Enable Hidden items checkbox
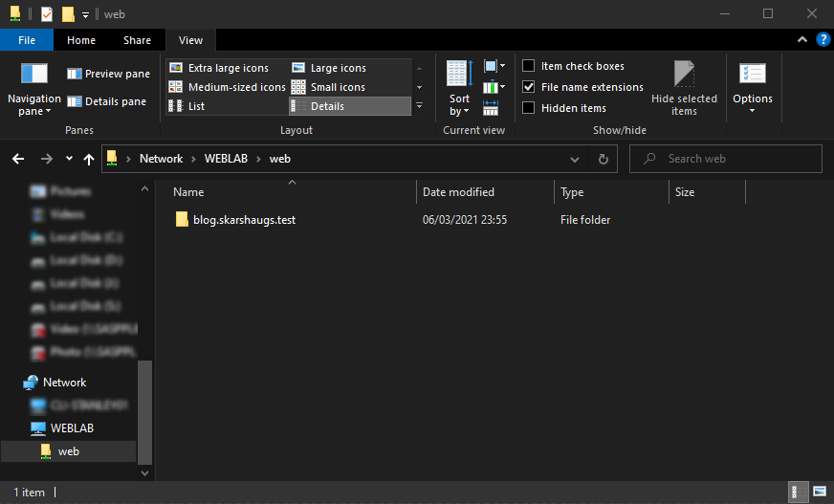The width and height of the screenshot is (834, 504). tap(528, 108)
